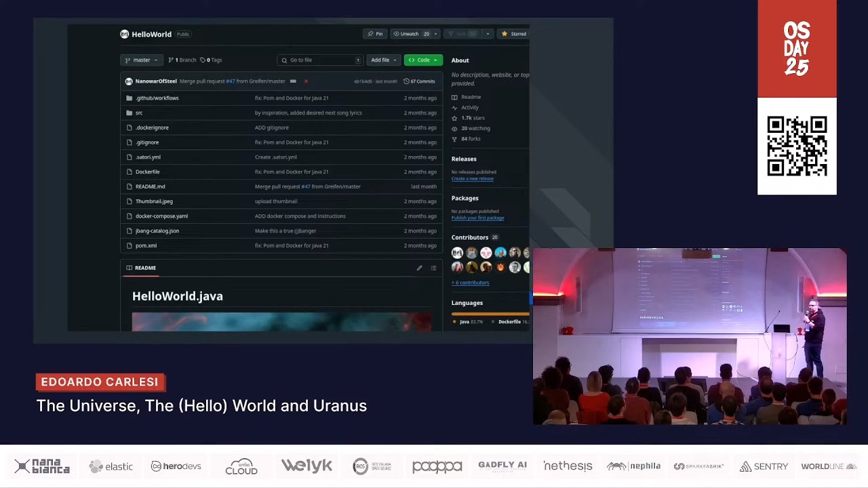Open Readme link in About section
The width and height of the screenshot is (868, 488).
(x=467, y=97)
